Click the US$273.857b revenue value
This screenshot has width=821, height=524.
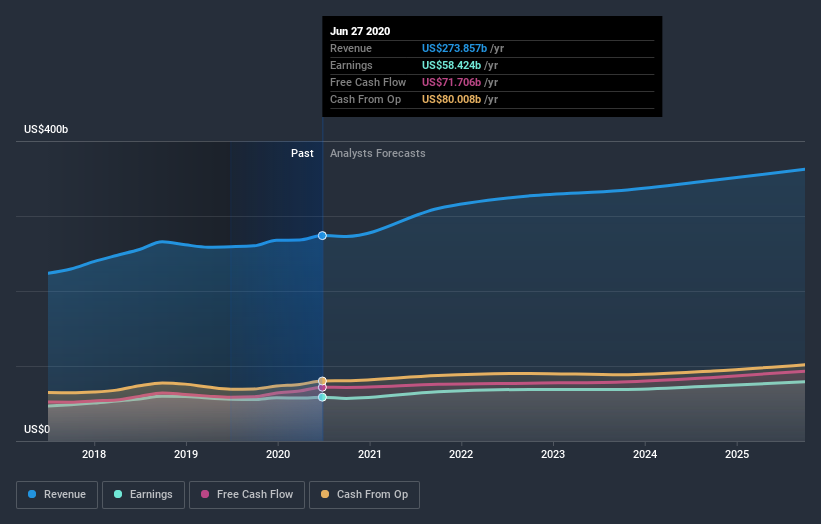click(454, 48)
